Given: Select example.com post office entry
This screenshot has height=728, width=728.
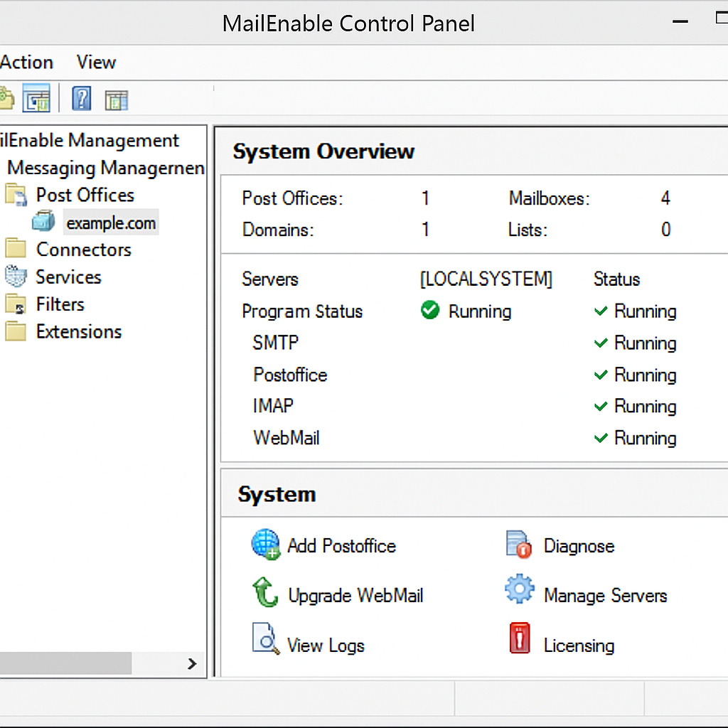Looking at the screenshot, I should [111, 223].
